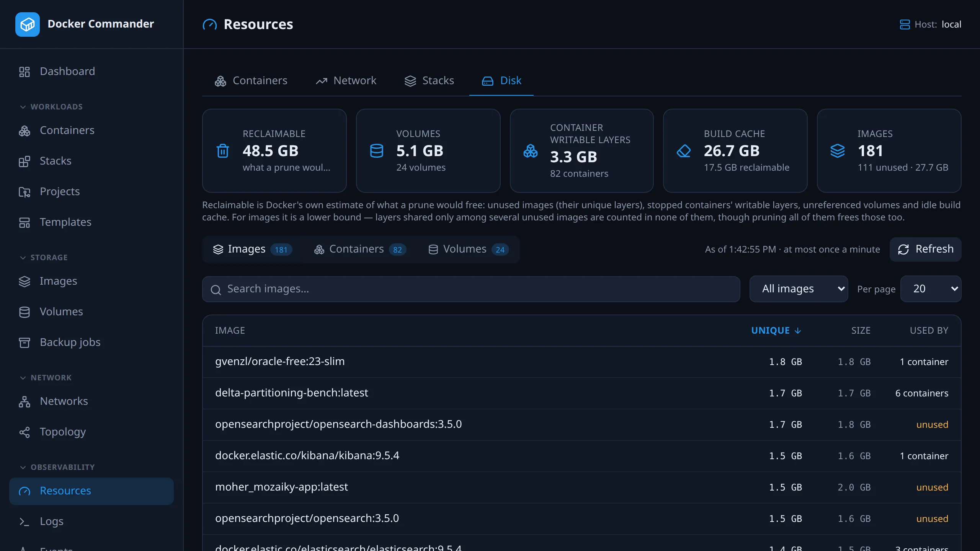Focus the Search images field

pos(471,289)
